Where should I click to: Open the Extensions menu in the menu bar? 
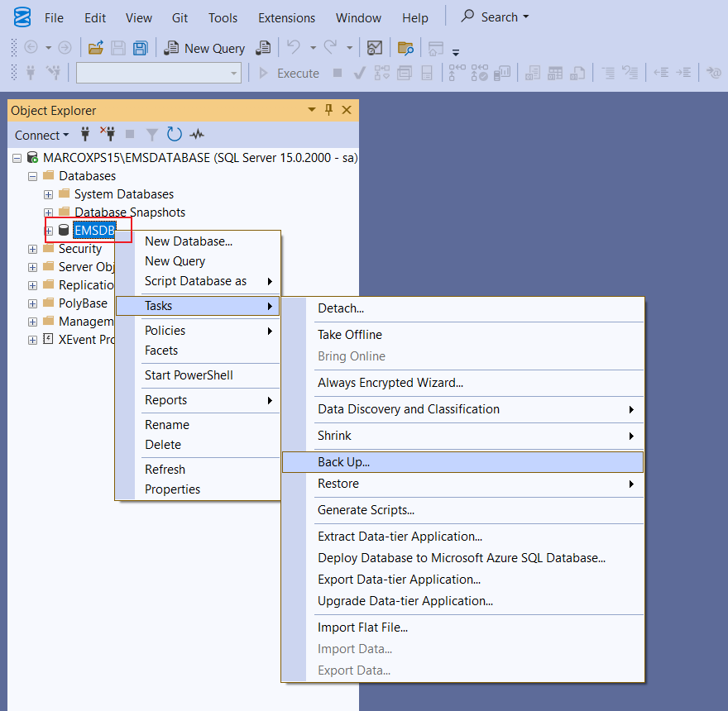[x=286, y=17]
